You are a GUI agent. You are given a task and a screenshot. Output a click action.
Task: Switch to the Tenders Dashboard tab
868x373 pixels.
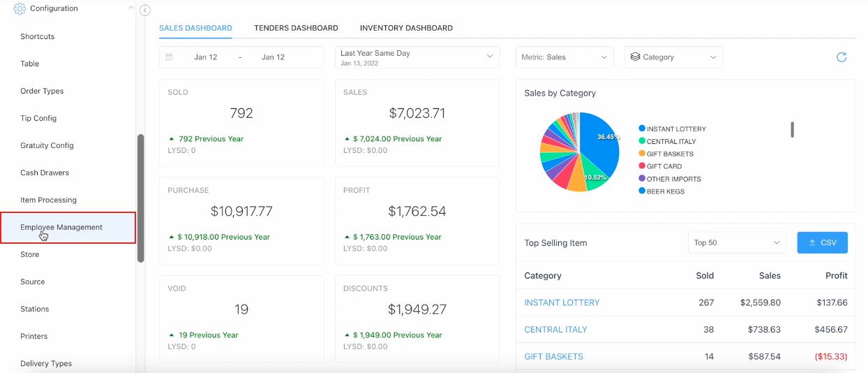[x=296, y=28]
